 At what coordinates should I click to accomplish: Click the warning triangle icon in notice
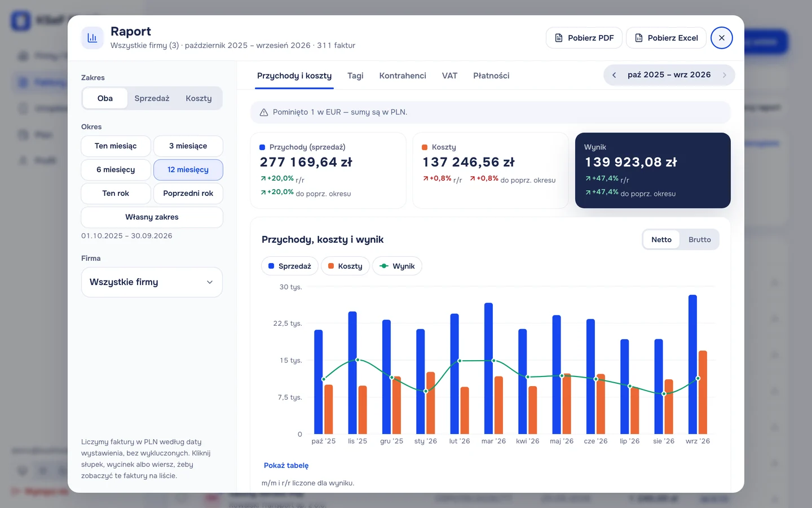pyautogui.click(x=263, y=112)
